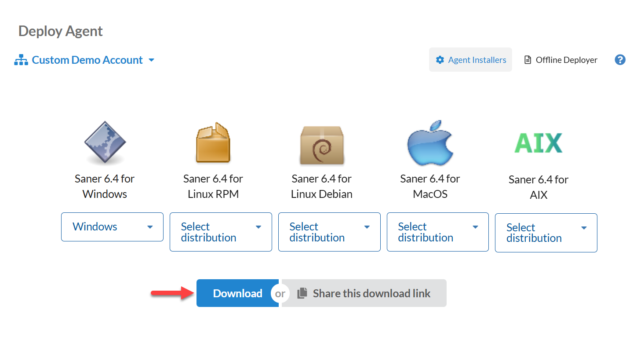Click the AIX logo icon
Image resolution: width=644 pixels, height=343 pixels.
pyautogui.click(x=538, y=143)
